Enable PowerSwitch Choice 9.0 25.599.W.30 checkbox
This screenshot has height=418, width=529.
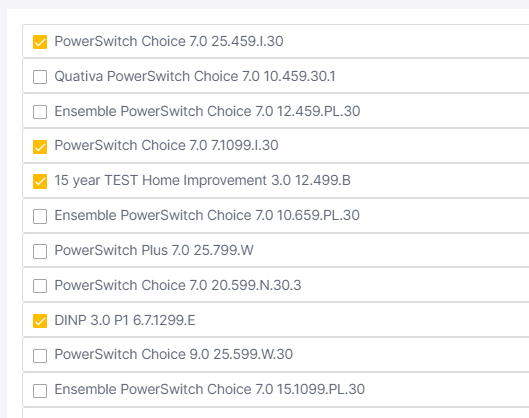pos(40,356)
